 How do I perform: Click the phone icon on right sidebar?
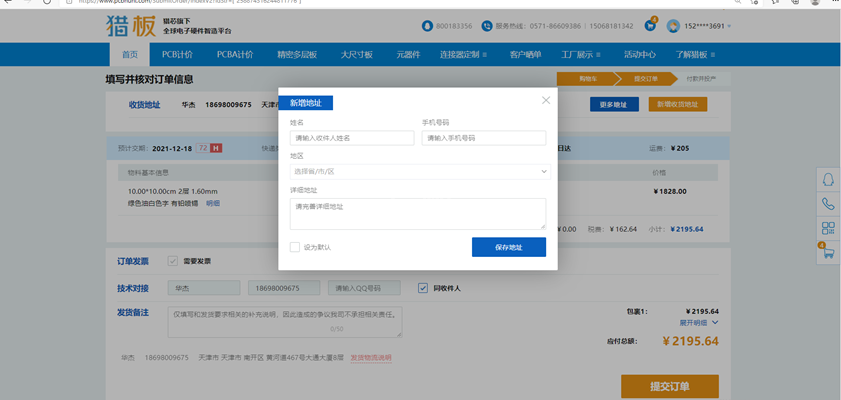tap(827, 204)
